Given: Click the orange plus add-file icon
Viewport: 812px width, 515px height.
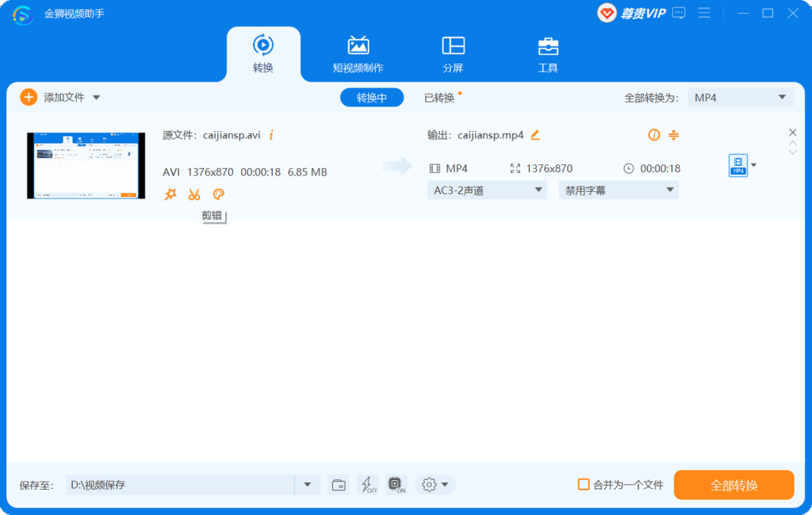Looking at the screenshot, I should tap(29, 97).
